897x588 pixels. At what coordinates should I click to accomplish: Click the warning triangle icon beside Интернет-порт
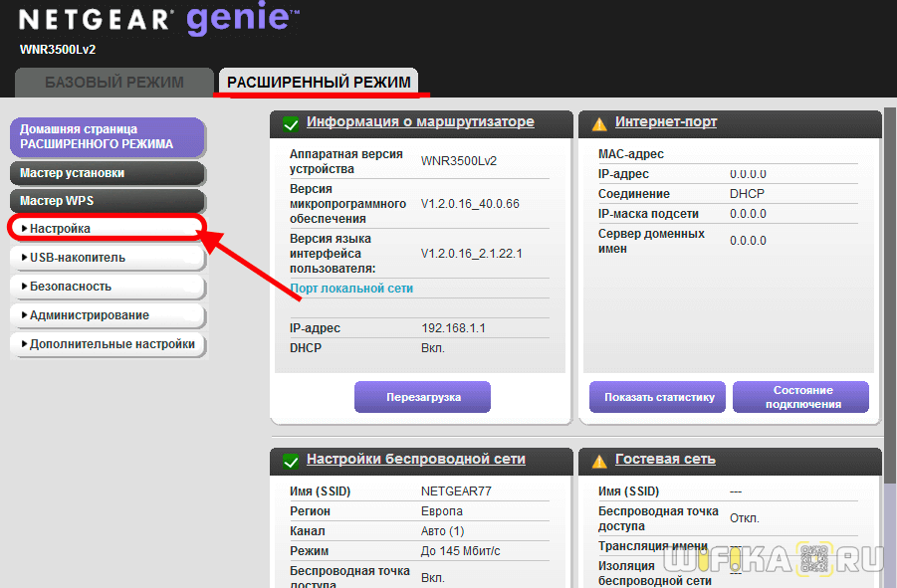599,124
